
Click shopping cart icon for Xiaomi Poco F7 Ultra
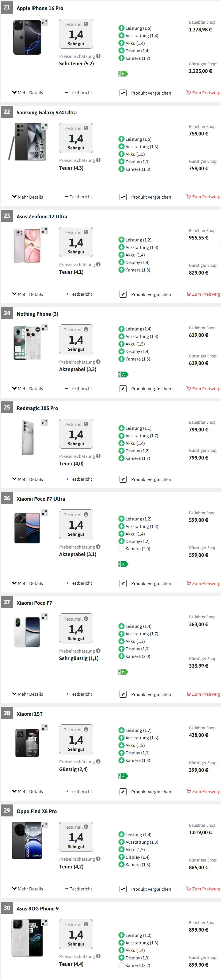(188, 583)
